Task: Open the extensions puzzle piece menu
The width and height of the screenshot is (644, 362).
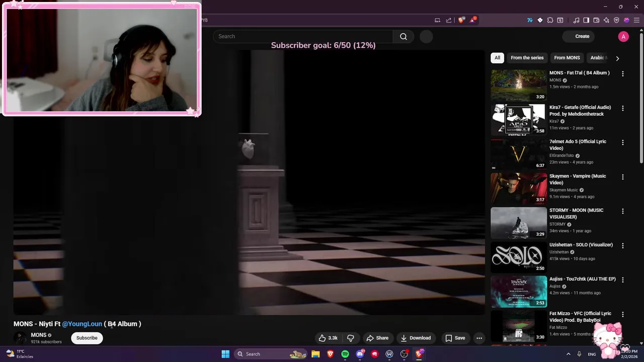Action: (550, 20)
